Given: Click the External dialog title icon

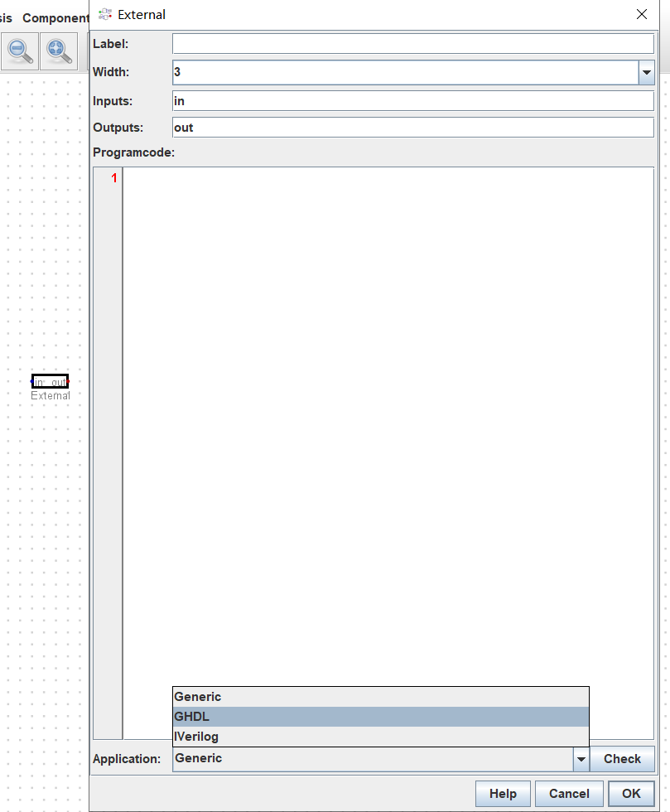Looking at the screenshot, I should (x=105, y=14).
